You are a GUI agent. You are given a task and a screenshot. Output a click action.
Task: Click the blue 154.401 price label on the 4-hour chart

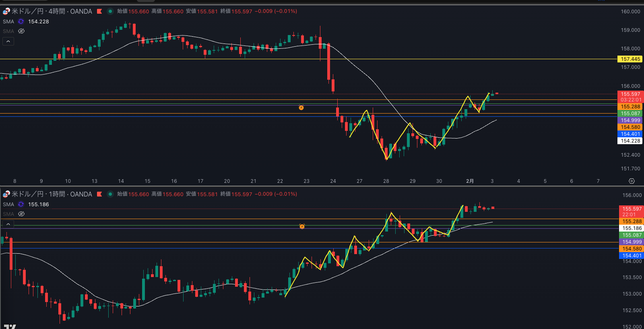630,134
